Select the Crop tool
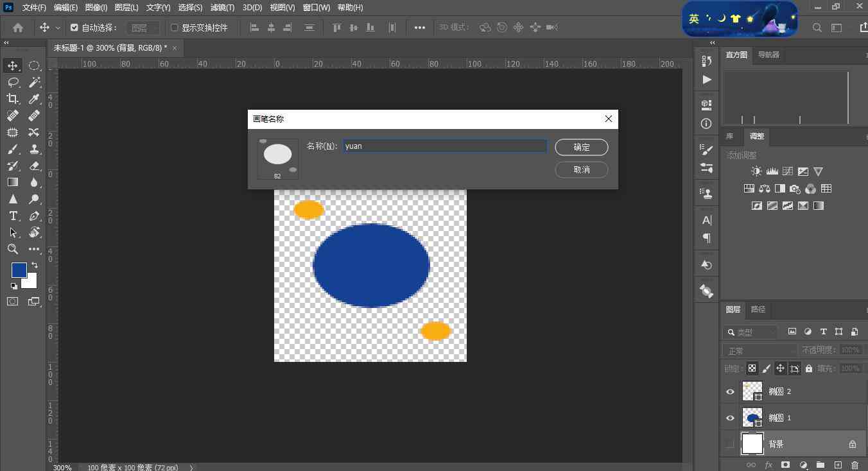 13,99
